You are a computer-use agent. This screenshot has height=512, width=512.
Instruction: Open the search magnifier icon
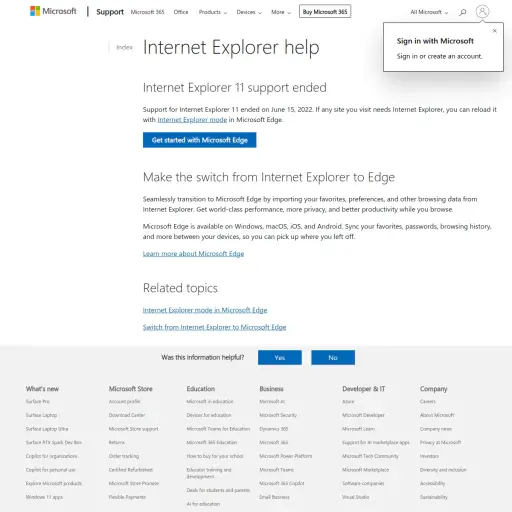[463, 12]
